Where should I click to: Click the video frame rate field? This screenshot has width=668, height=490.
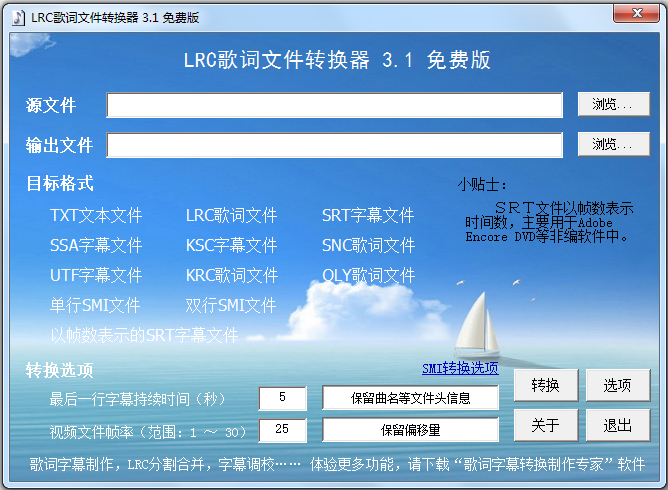coord(282,430)
